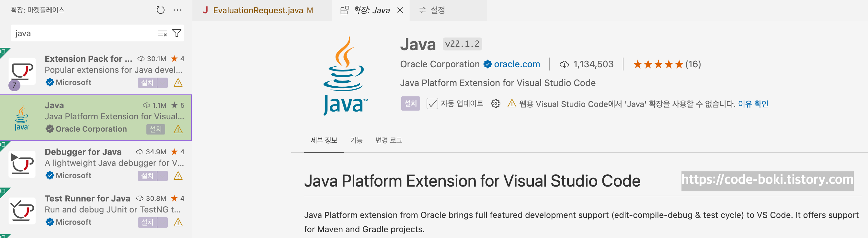This screenshot has height=238, width=868.
Task: Click the pack count badge 7
Action: click(14, 85)
